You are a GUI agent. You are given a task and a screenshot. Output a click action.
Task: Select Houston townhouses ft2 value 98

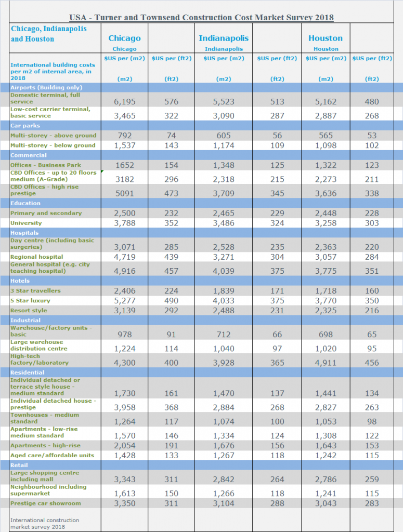click(372, 422)
